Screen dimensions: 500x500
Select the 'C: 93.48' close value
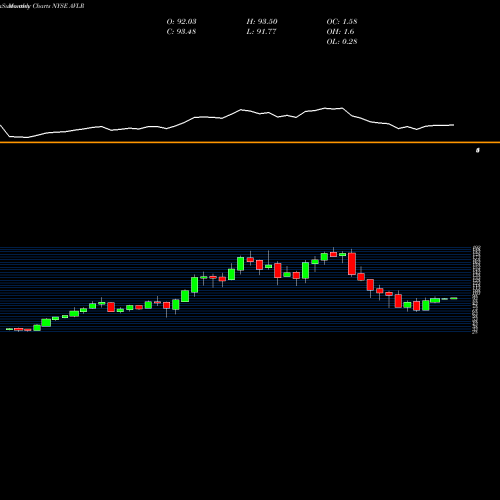click(x=181, y=32)
